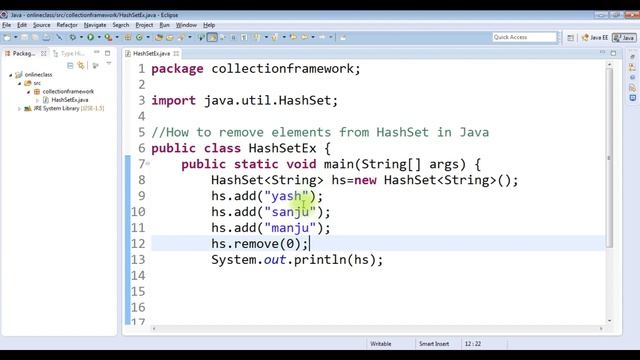Click the Quick Access search field
640x360 pixels.
524,37
